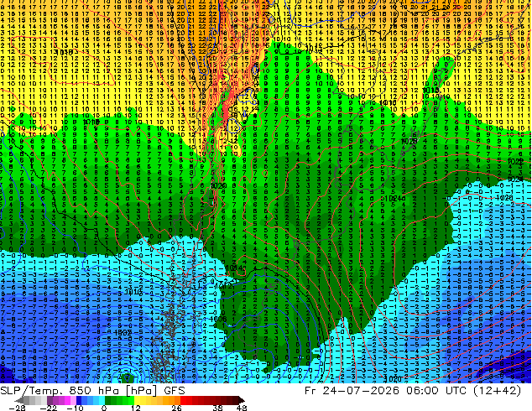Click the '1014' isobar label
The width and height of the screenshot is (532, 411).
click(234, 268)
